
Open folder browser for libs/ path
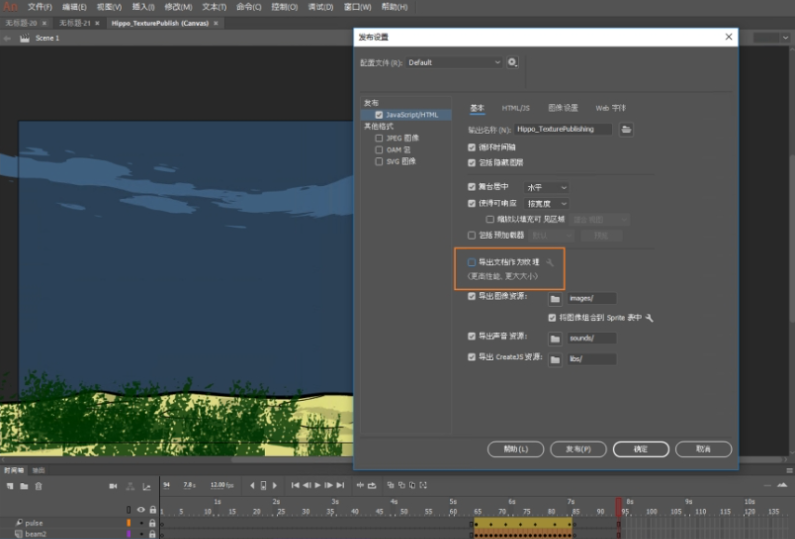pos(555,360)
